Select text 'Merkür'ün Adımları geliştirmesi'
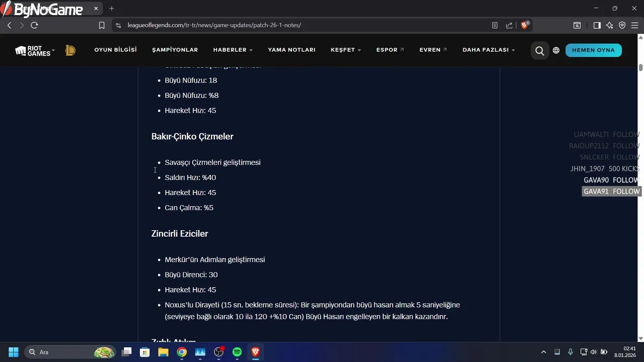The height and width of the screenshot is (362, 644). click(x=215, y=259)
